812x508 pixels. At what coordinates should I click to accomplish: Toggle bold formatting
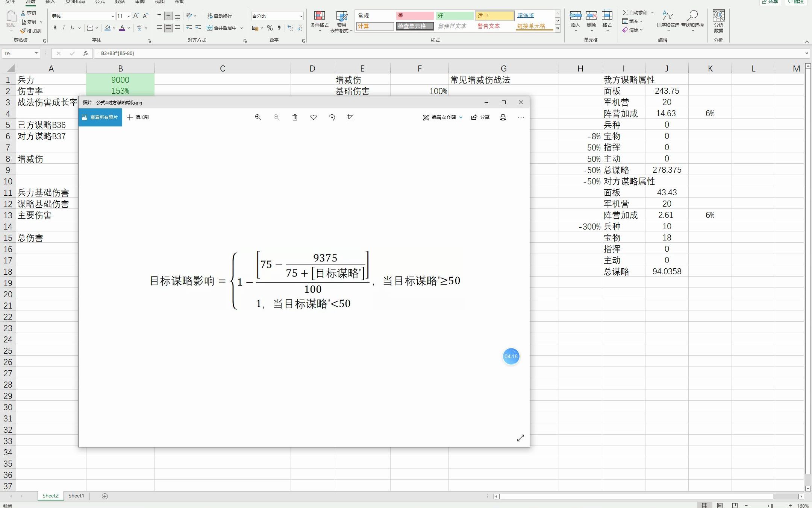pyautogui.click(x=55, y=27)
